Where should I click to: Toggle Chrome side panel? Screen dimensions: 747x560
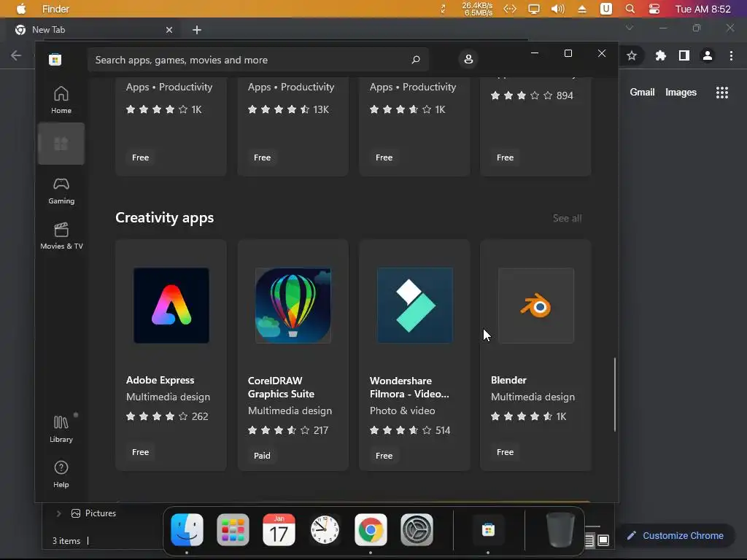(684, 55)
